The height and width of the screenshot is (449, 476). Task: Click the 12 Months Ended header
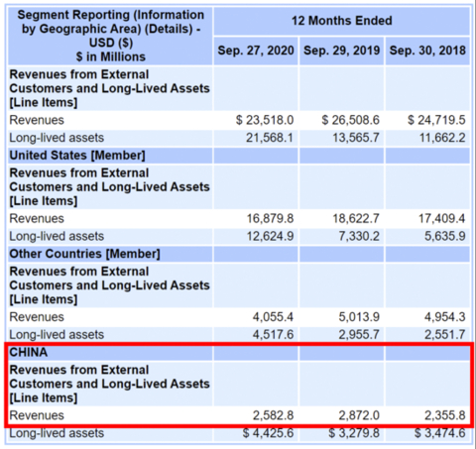tap(342, 21)
